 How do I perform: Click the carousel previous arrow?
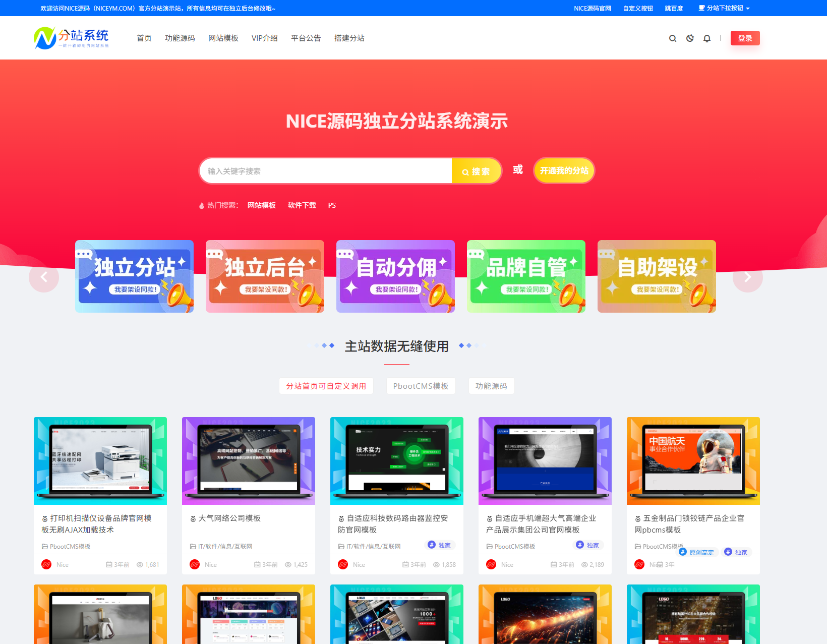coord(44,277)
